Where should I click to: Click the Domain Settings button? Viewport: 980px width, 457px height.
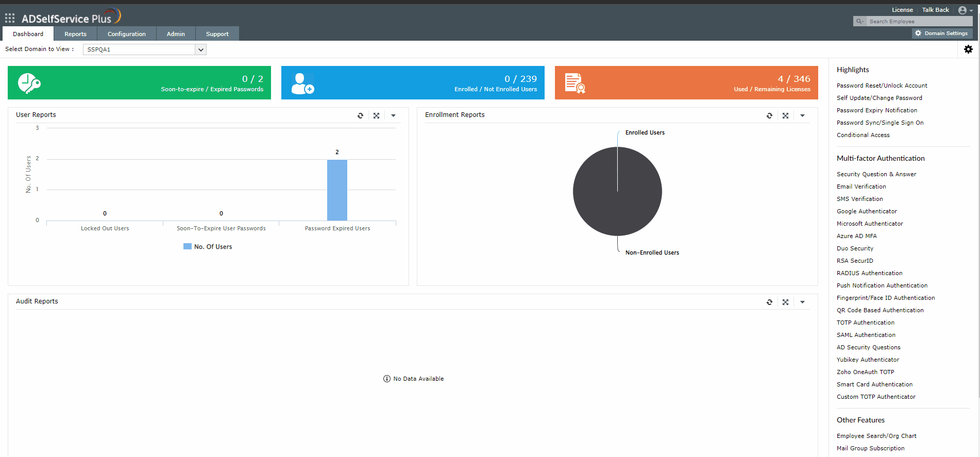tap(941, 33)
